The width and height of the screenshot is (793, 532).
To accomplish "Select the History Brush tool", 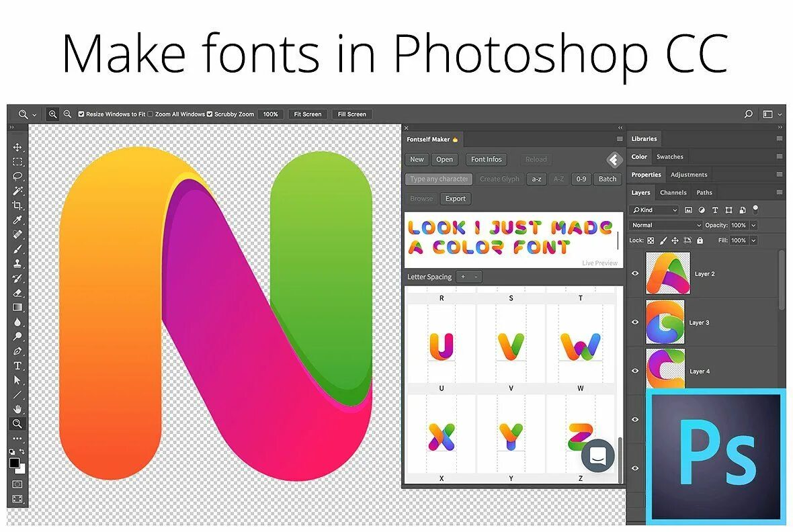I will tap(17, 278).
